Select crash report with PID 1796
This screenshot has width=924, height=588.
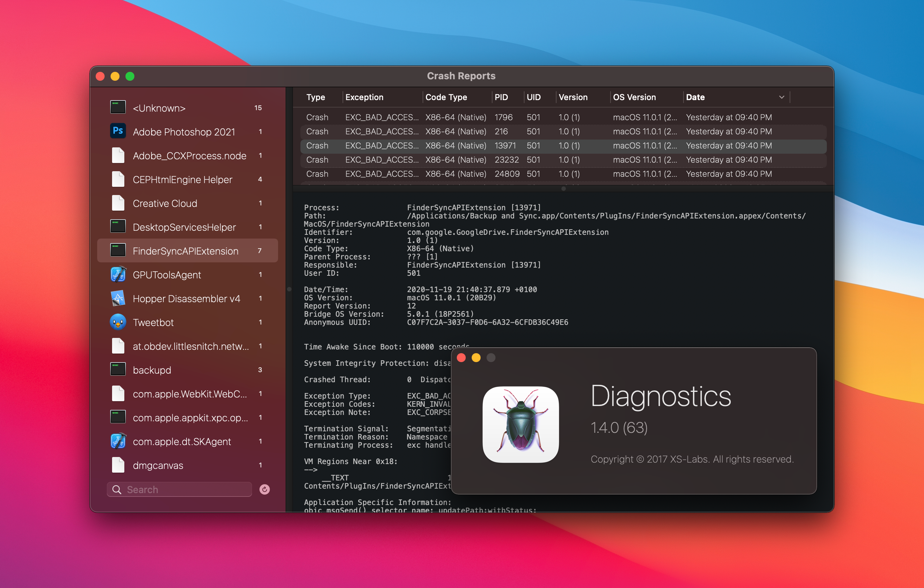coord(503,117)
